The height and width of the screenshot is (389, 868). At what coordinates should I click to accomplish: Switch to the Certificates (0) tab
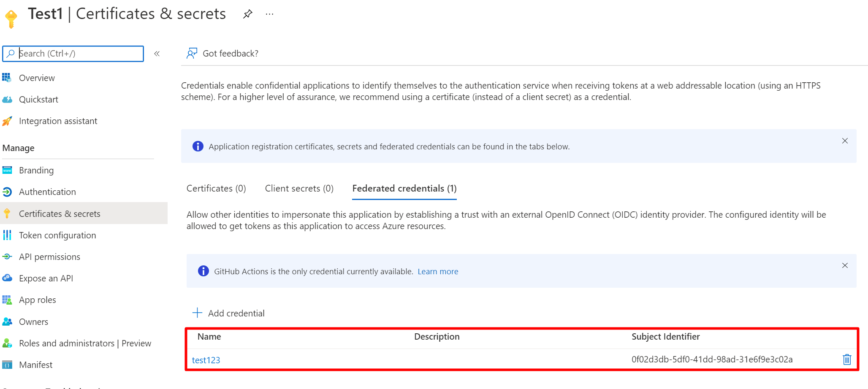coord(216,189)
